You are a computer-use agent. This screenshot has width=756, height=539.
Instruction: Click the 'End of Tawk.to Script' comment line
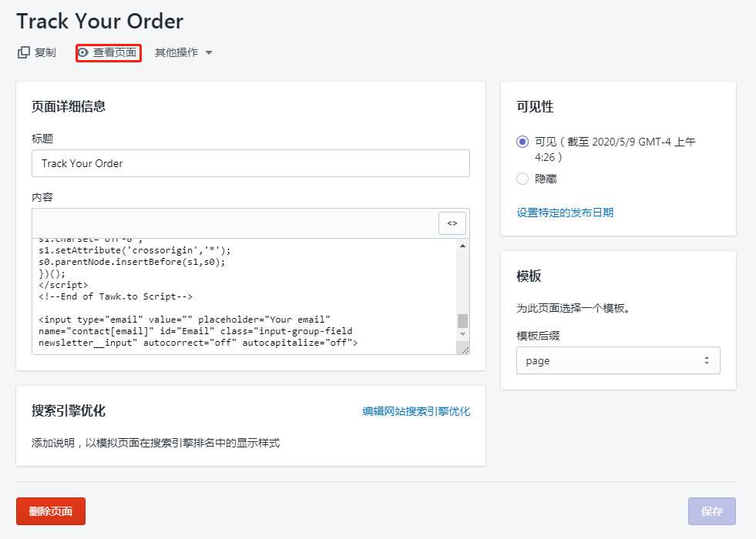(x=116, y=296)
